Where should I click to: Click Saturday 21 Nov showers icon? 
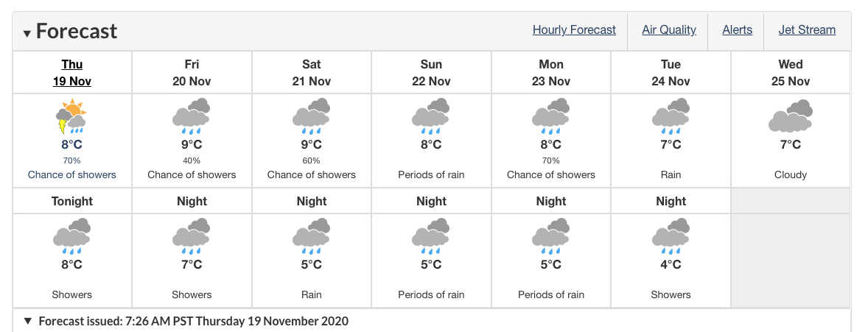311,116
